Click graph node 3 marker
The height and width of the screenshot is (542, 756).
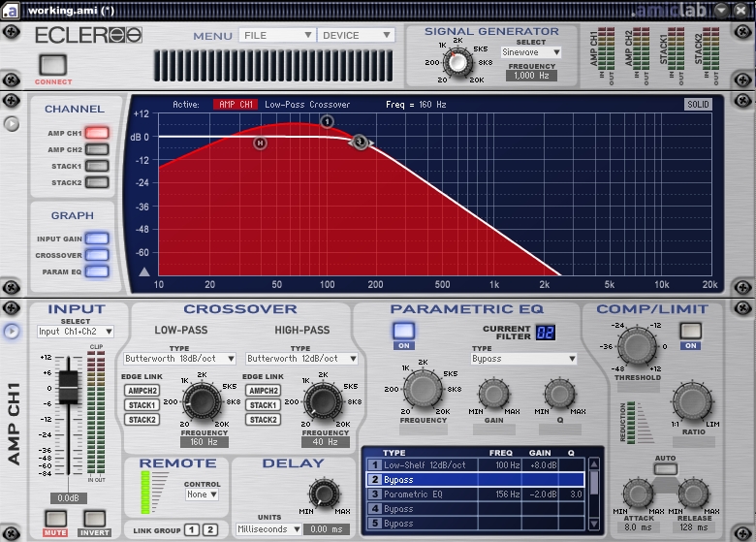click(360, 142)
